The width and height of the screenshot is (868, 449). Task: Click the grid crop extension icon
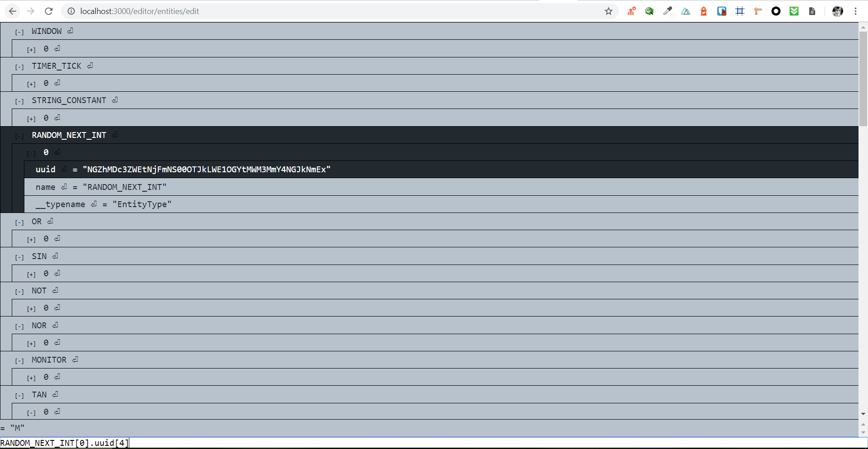(740, 11)
